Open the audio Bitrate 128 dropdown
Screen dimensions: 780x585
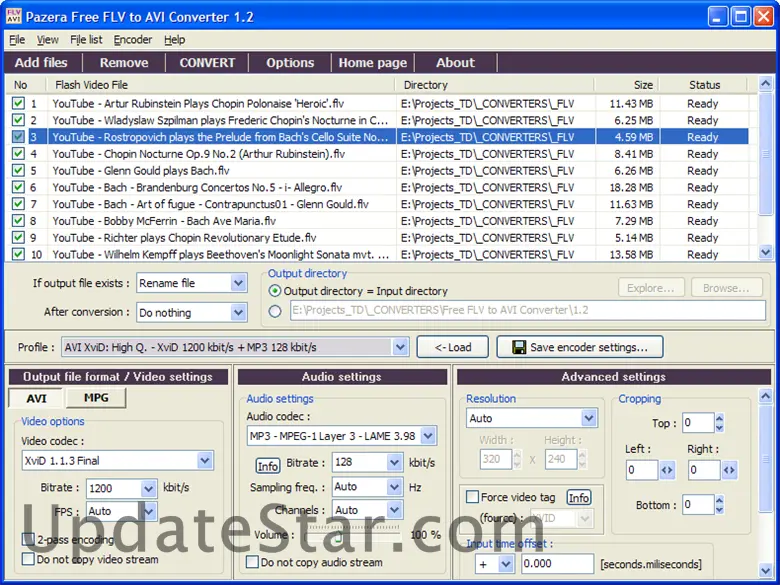click(394, 462)
